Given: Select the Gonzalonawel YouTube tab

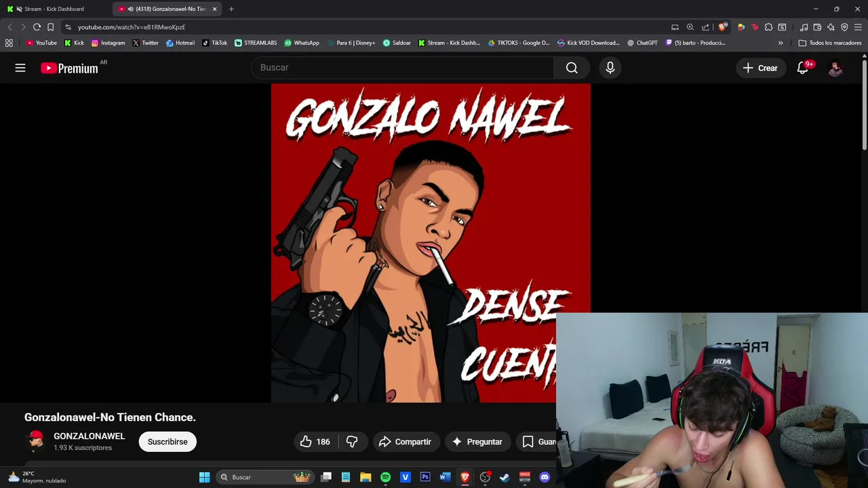Looking at the screenshot, I should 166,9.
